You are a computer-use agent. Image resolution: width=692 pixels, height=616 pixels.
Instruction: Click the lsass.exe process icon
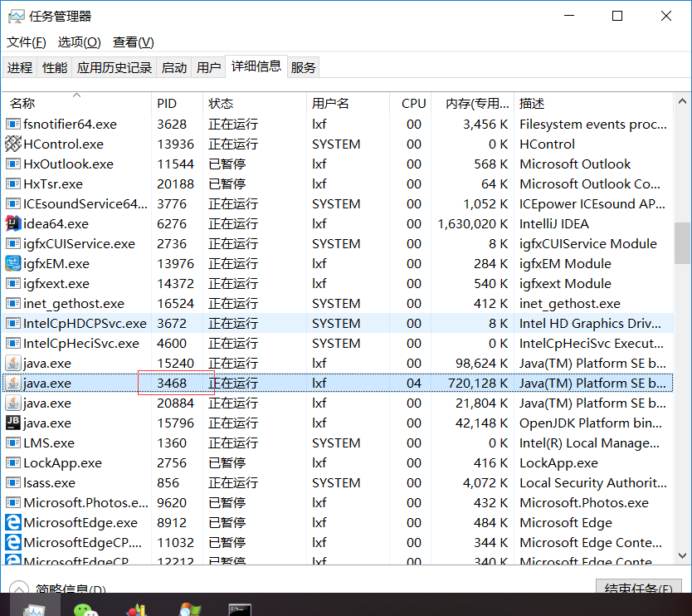click(x=13, y=482)
